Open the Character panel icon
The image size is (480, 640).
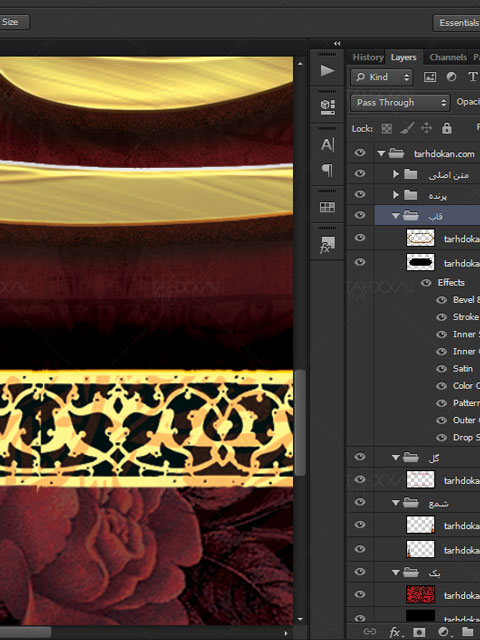click(327, 144)
